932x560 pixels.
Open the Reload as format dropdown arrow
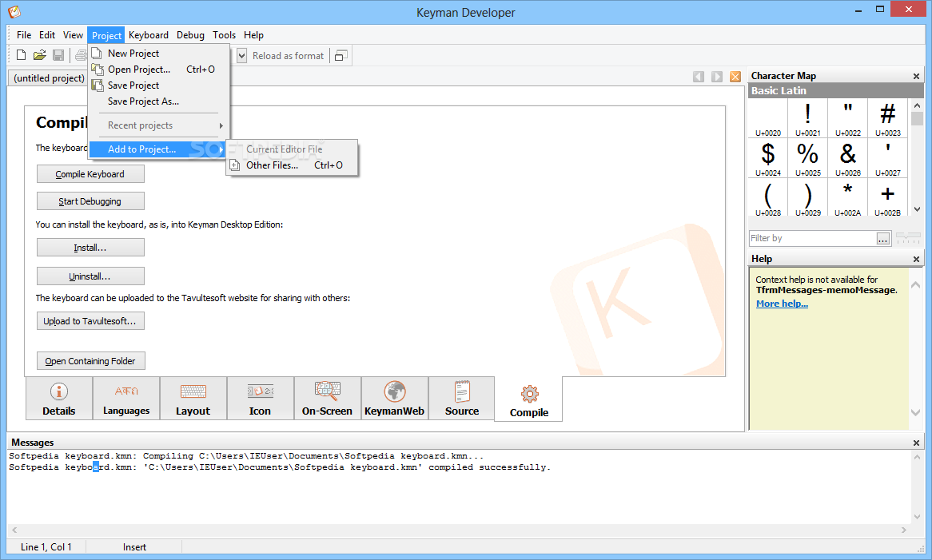(x=242, y=56)
